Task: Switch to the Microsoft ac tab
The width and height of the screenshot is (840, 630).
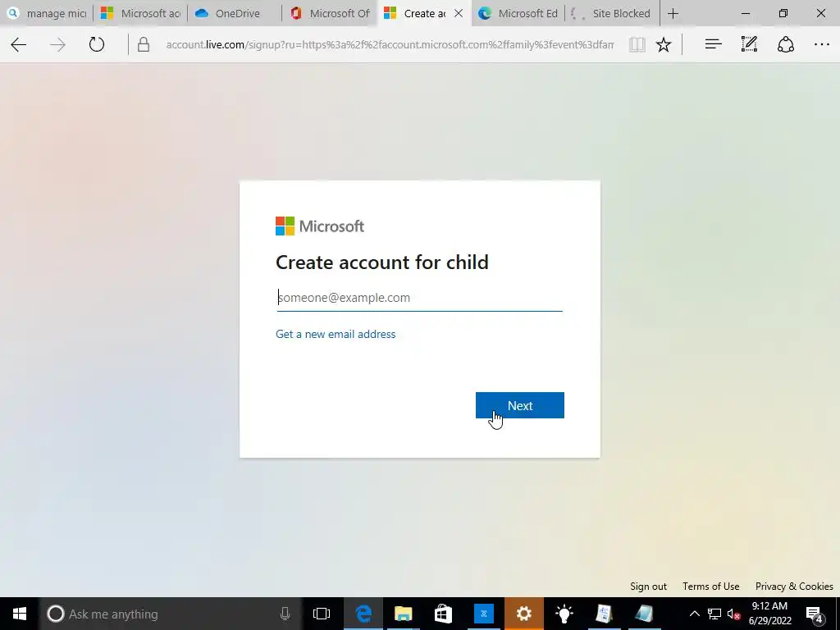Action: pos(140,13)
